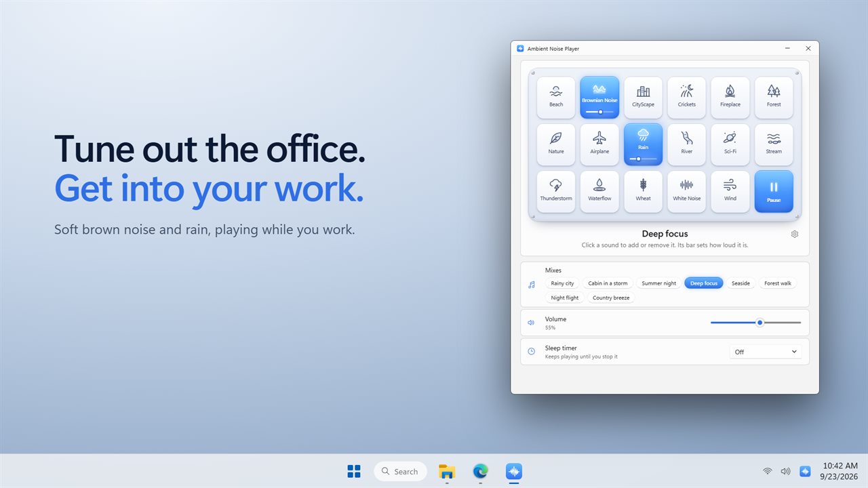Viewport: 868px width, 488px height.
Task: Select the Deep focus mix chip
Action: [704, 283]
